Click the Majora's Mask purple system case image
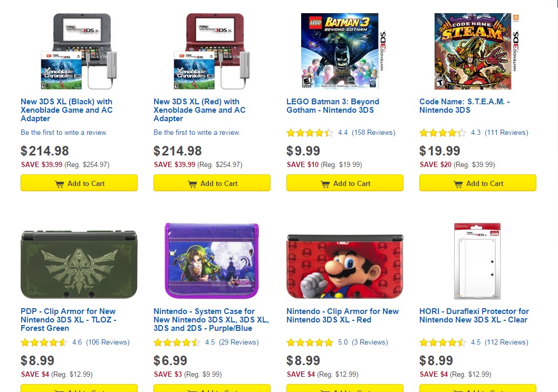Screen dimensions: 558x392 click(x=211, y=261)
